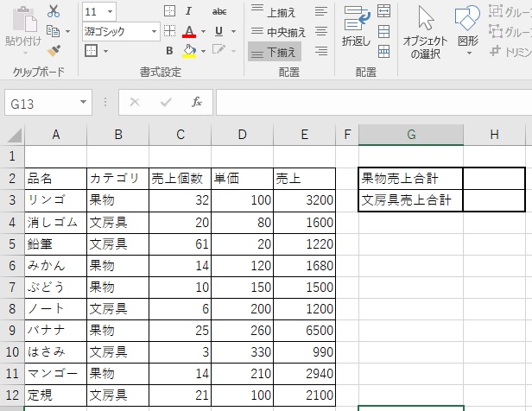The width and height of the screenshot is (532, 411).
Task: Click the grid icon next to Italic
Action: [x=169, y=11]
